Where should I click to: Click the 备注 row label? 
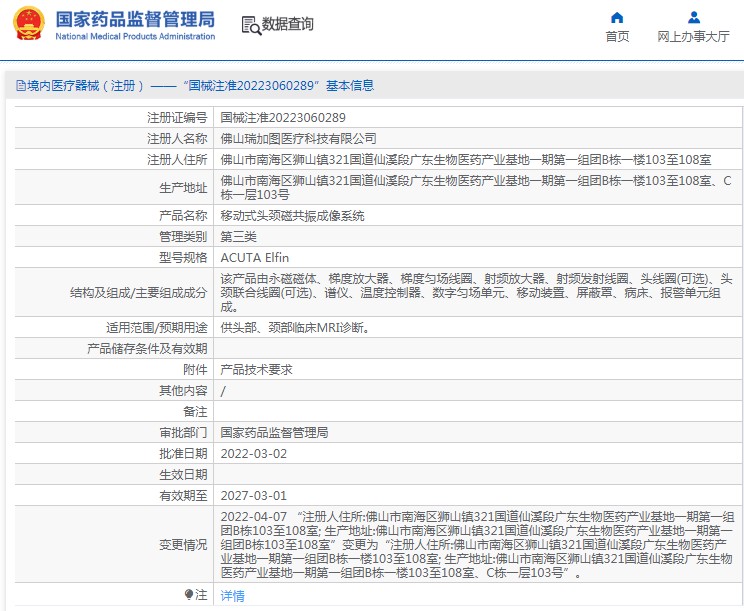195,412
